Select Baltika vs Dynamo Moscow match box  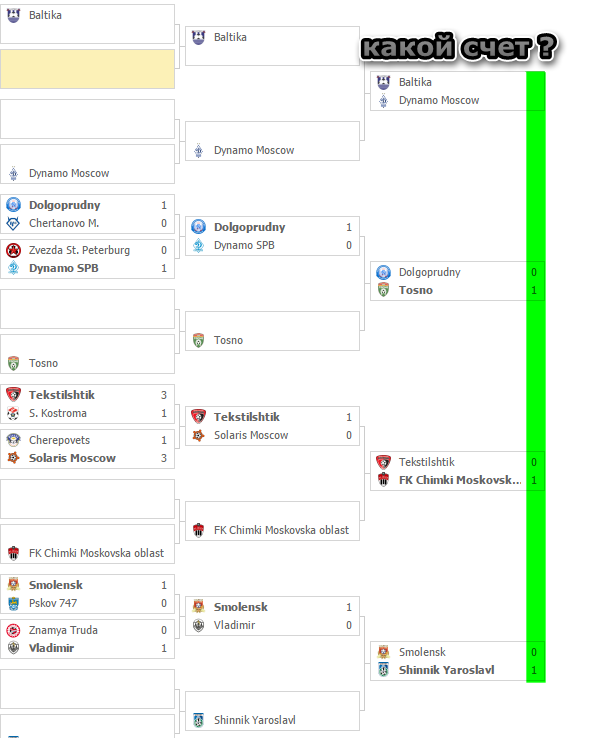tap(457, 91)
